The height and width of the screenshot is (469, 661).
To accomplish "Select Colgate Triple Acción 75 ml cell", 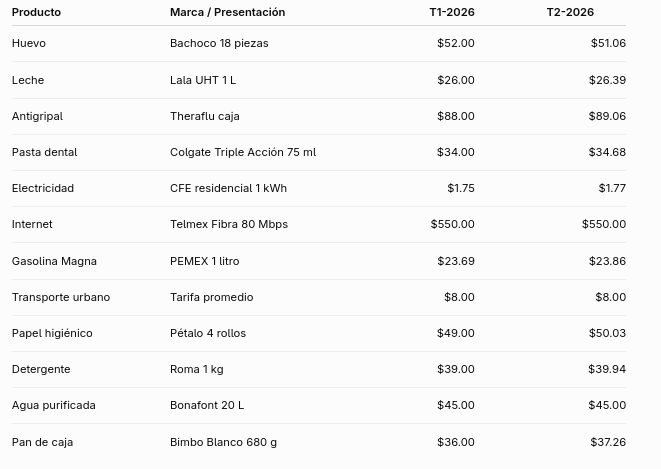I will click(x=243, y=152).
